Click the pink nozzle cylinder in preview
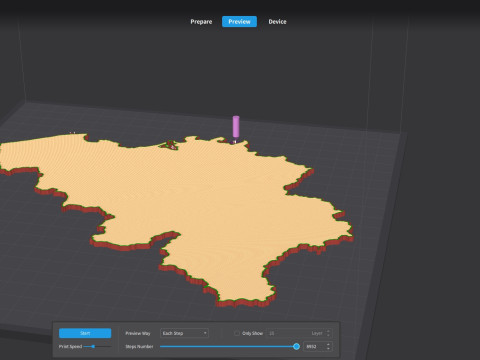The image size is (480, 360). point(236,126)
